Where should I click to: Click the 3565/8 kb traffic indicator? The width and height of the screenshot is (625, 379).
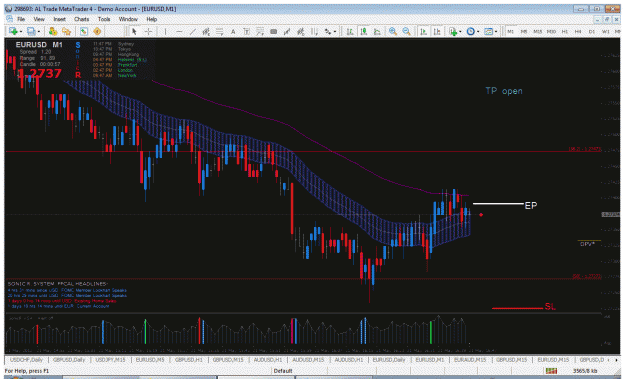click(x=585, y=371)
